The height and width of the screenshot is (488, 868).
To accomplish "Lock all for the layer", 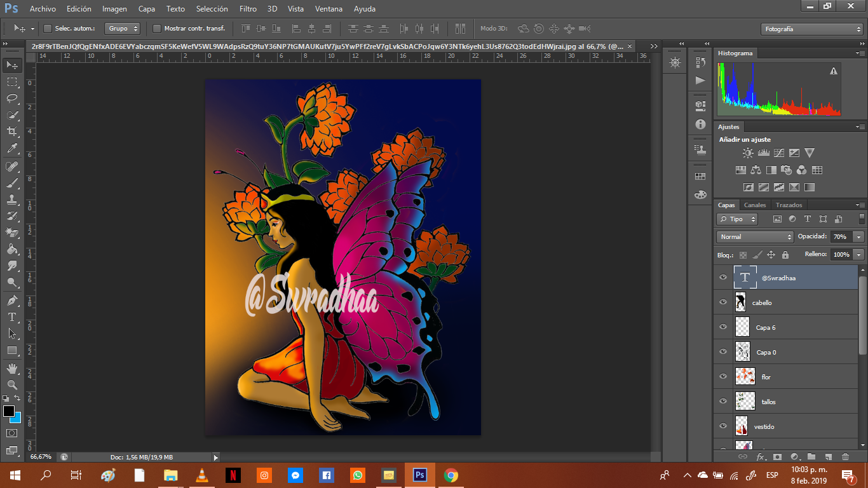I will tap(785, 255).
